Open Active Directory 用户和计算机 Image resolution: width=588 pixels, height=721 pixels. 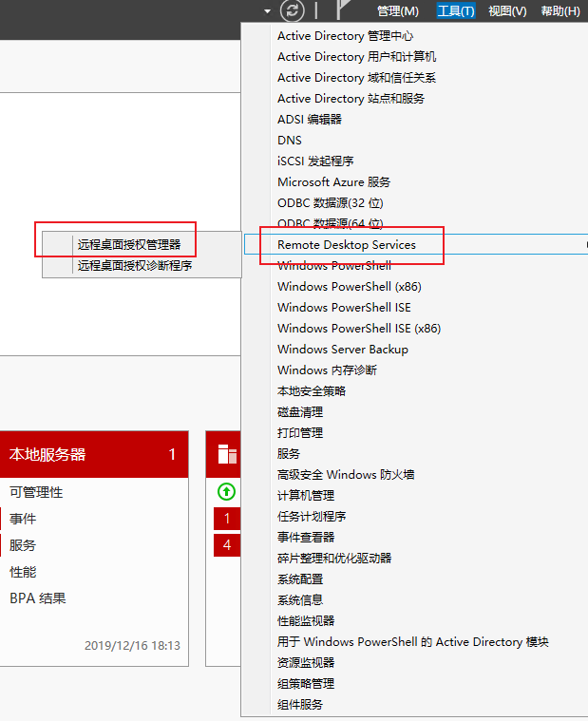coord(356,57)
